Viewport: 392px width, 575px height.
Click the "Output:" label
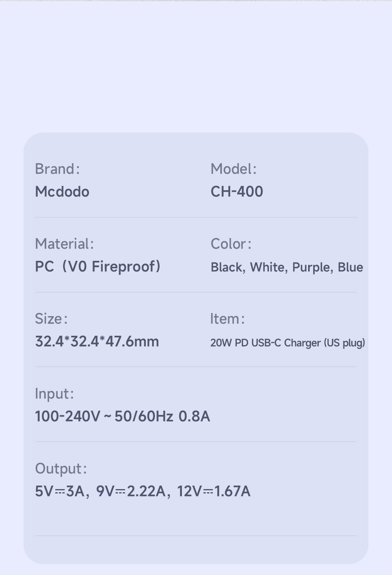pos(61,469)
